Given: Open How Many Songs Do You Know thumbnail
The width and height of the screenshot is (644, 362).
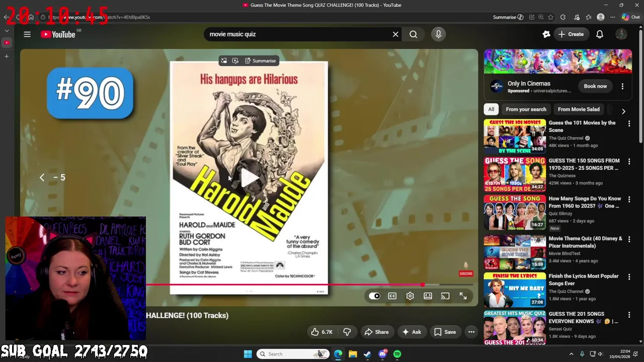Looking at the screenshot, I should pyautogui.click(x=515, y=213).
